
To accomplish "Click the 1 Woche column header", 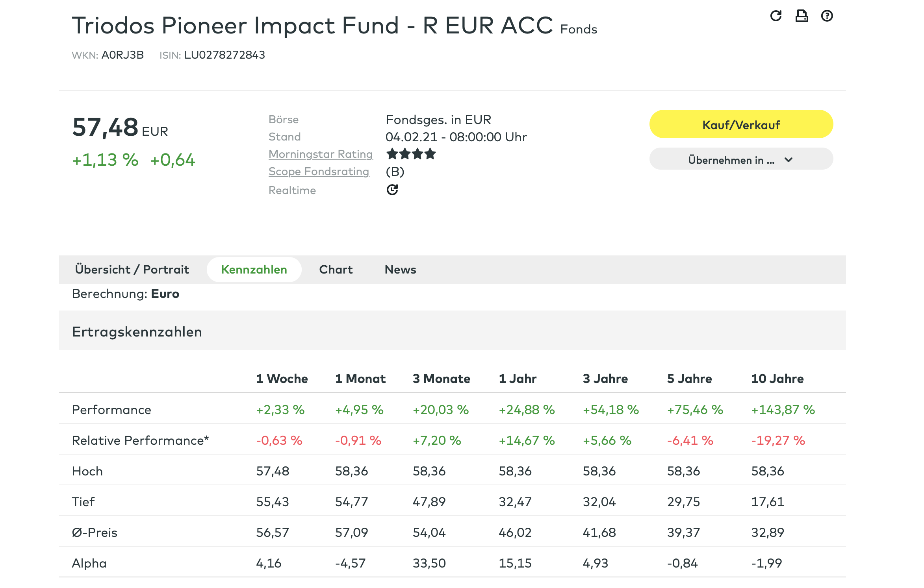I will [x=282, y=379].
